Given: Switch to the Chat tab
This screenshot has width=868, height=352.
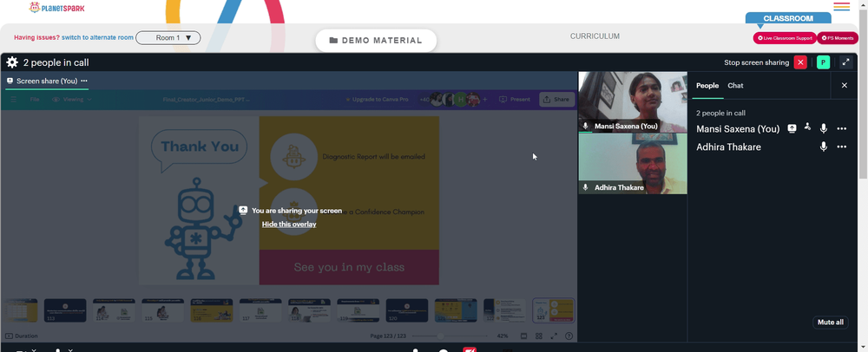Looking at the screenshot, I should click(735, 86).
